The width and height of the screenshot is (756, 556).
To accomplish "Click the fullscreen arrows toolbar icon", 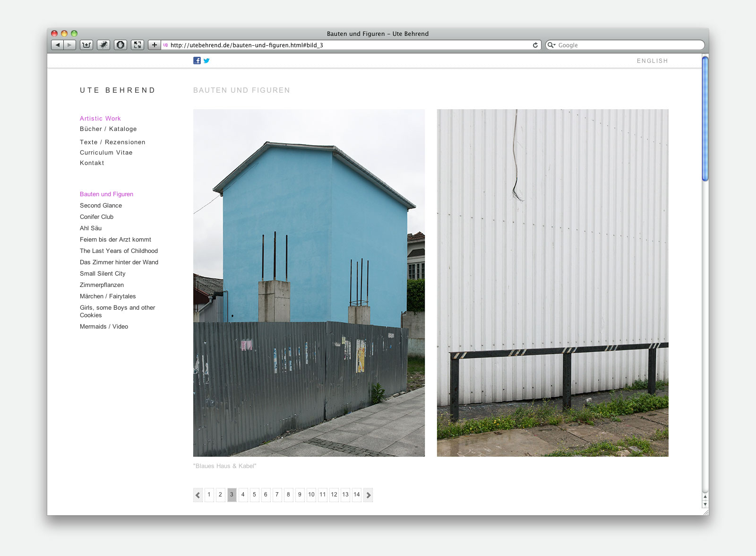I will (x=137, y=45).
